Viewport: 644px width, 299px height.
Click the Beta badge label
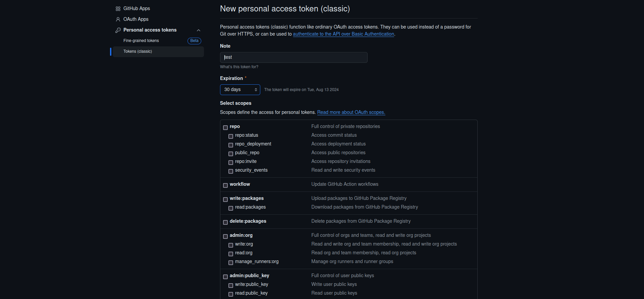(194, 41)
